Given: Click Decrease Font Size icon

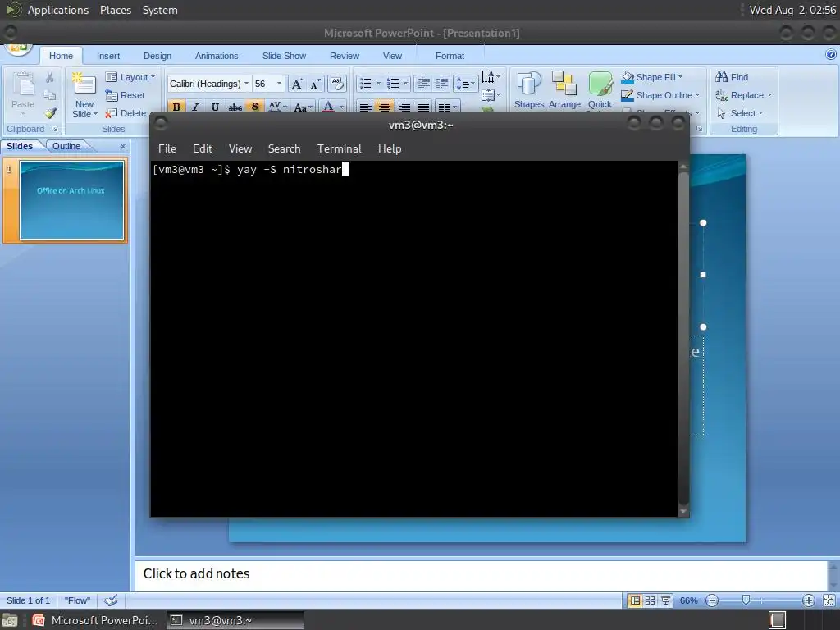Looking at the screenshot, I should [x=315, y=84].
